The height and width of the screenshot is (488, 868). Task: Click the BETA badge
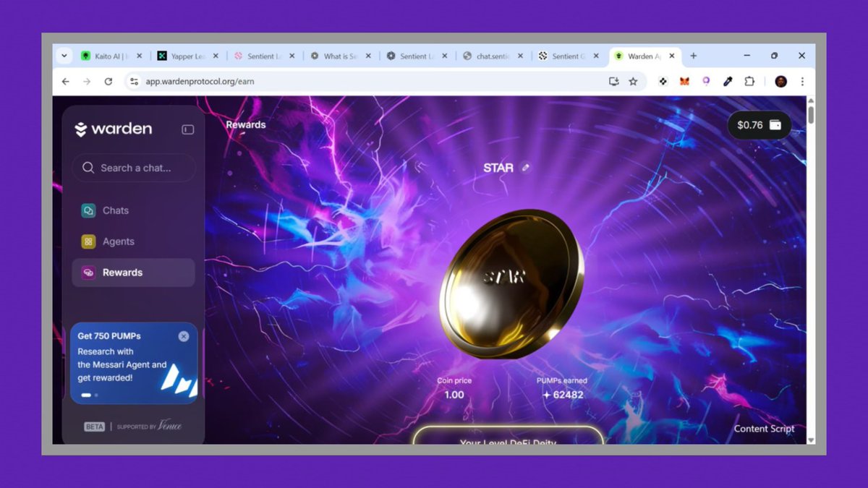click(x=95, y=427)
